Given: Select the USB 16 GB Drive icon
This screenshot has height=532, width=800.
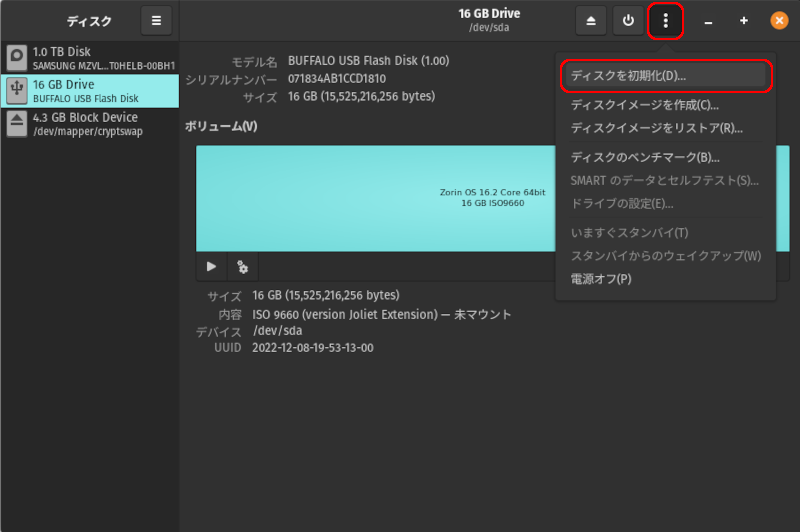Looking at the screenshot, I should pos(17,91).
